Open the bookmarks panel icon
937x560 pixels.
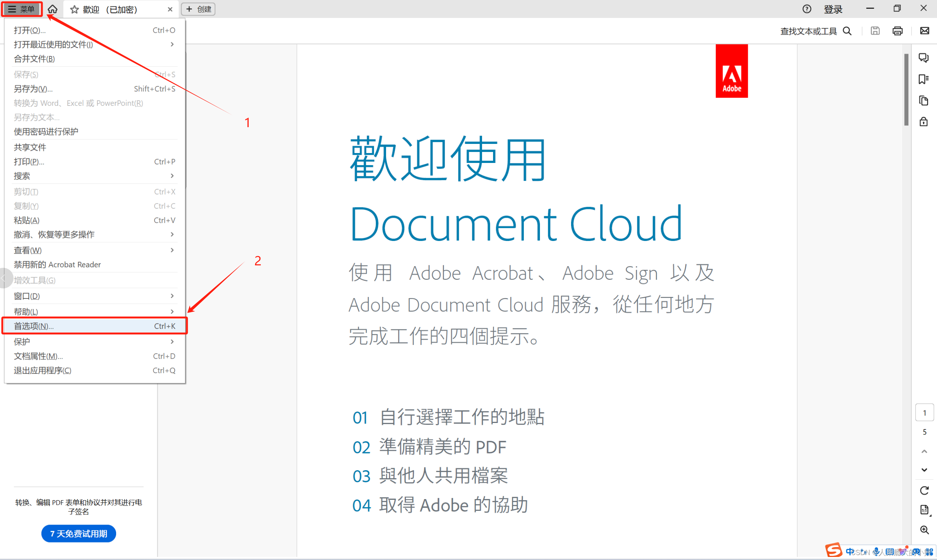pyautogui.click(x=924, y=79)
